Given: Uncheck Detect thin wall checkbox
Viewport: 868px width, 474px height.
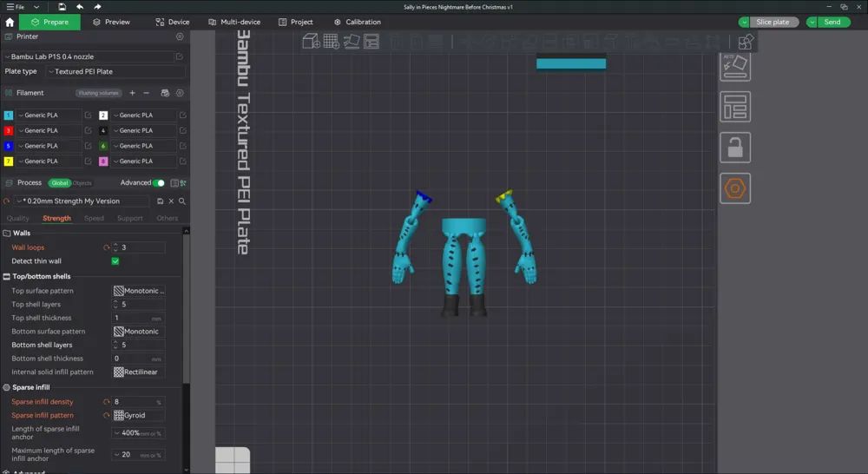Looking at the screenshot, I should pos(115,261).
